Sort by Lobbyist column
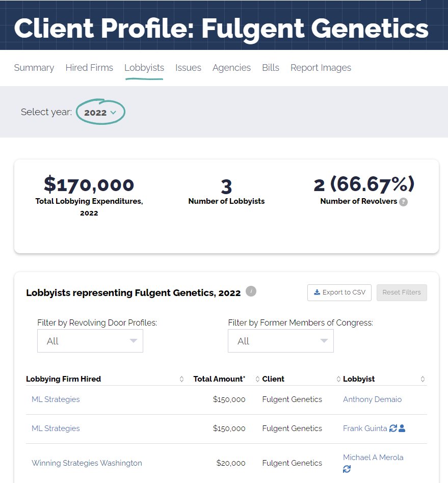 [423, 379]
